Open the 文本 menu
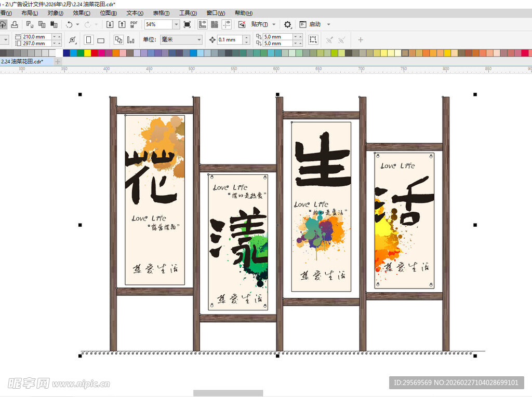The image size is (532, 397). 135,13
